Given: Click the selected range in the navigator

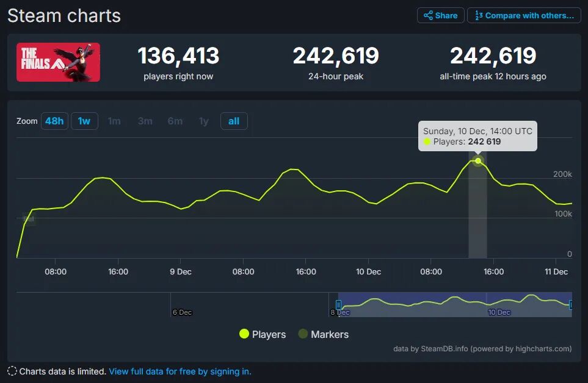Looking at the screenshot, I should [455, 305].
